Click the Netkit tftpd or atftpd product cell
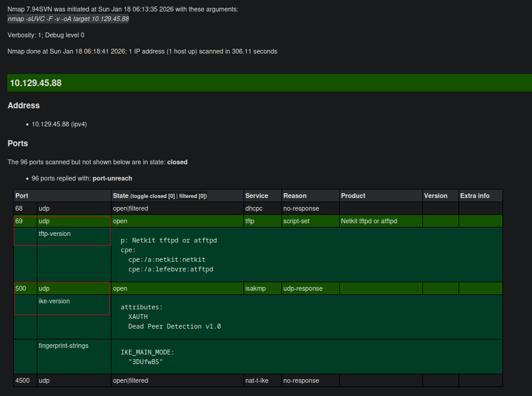 coord(369,221)
